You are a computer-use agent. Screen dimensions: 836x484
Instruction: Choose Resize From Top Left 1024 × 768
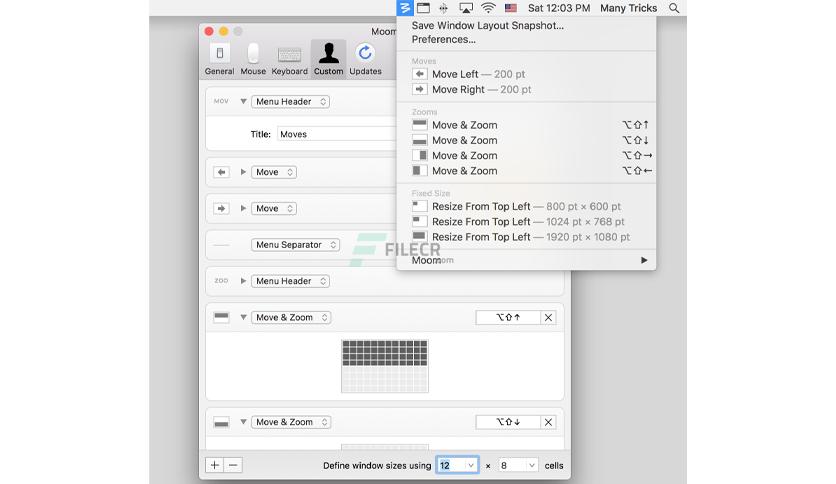pos(526,222)
